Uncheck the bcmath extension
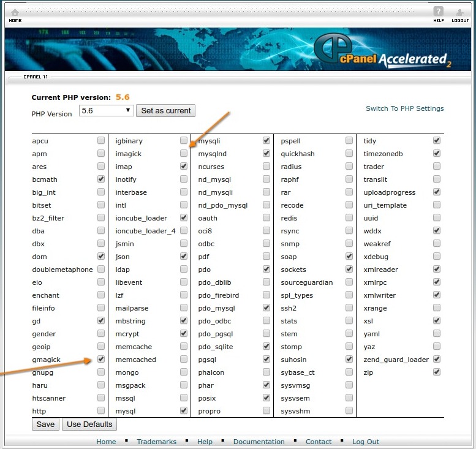The width and height of the screenshot is (476, 449). pos(101,179)
